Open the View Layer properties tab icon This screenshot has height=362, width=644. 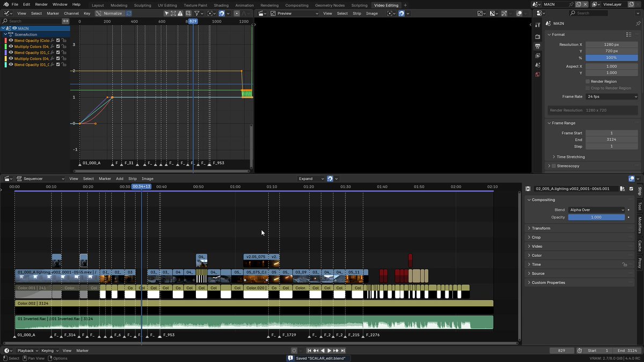538,55
